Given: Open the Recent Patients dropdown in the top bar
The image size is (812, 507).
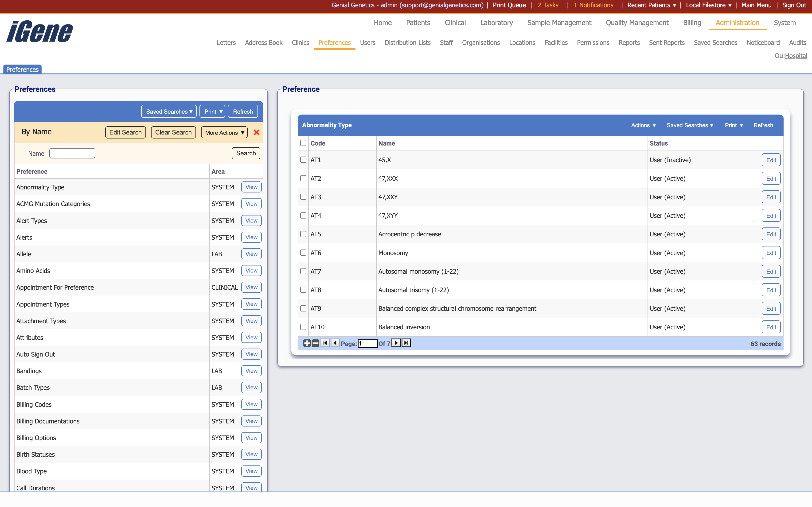Looking at the screenshot, I should pyautogui.click(x=651, y=5).
